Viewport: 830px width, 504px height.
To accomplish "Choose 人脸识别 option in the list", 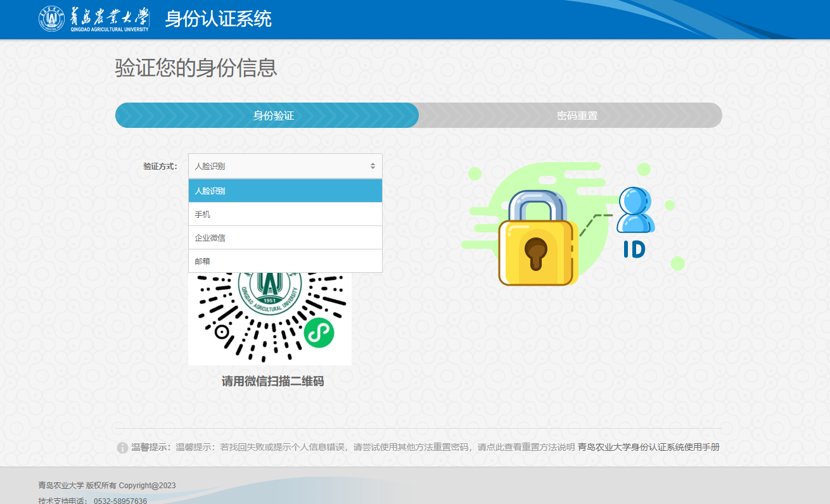I will (x=285, y=191).
